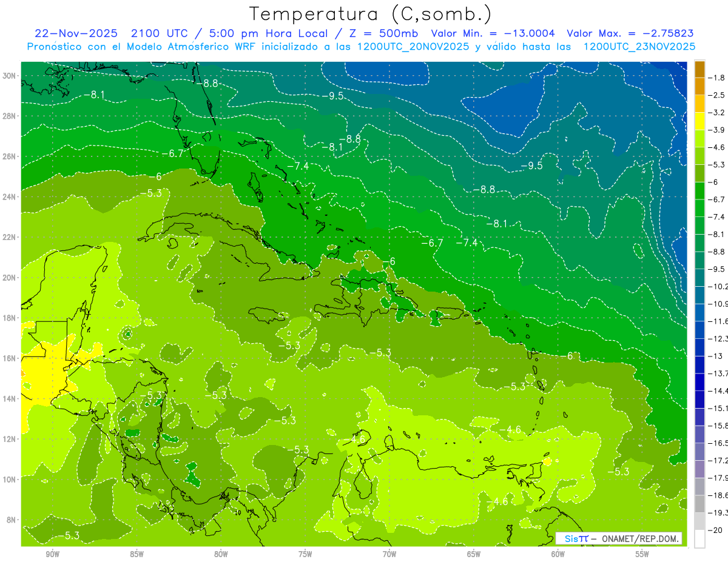Click the '24N' latitude axis label
The width and height of the screenshot is (728, 562).
(x=10, y=196)
